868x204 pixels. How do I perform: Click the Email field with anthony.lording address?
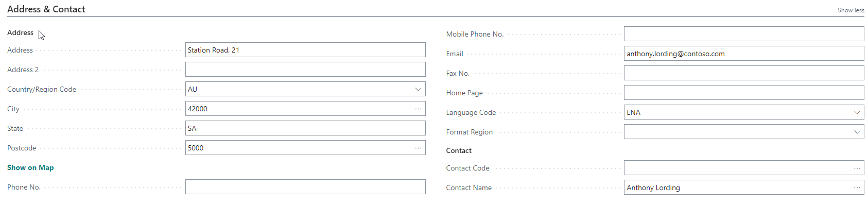click(744, 54)
